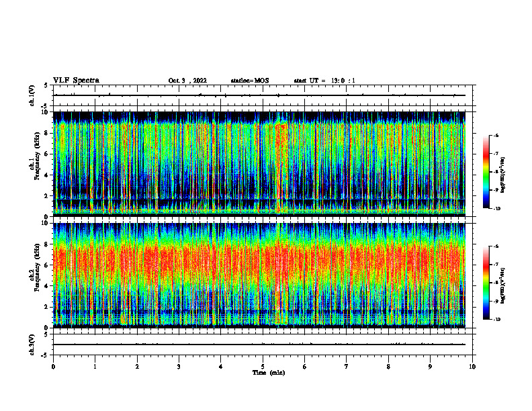Screen dimensions: 532x411
Task: Select ch.2 colorbar log(PSD) unit label
Action: tap(503, 286)
